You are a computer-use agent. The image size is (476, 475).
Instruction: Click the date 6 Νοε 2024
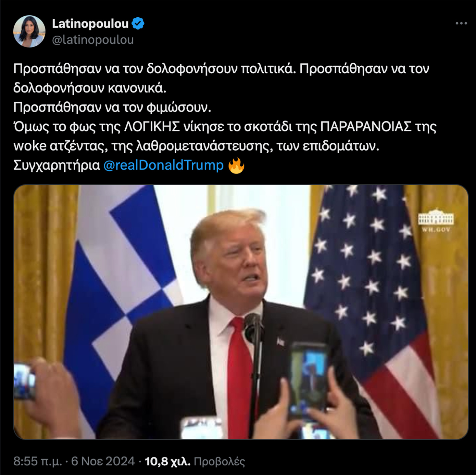[x=103, y=461]
